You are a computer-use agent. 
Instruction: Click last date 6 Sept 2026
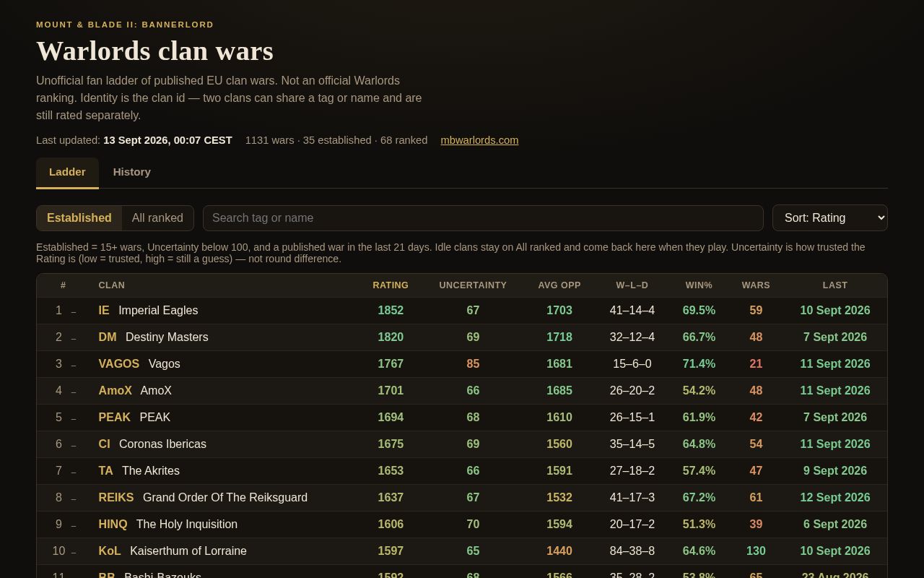tap(835, 525)
